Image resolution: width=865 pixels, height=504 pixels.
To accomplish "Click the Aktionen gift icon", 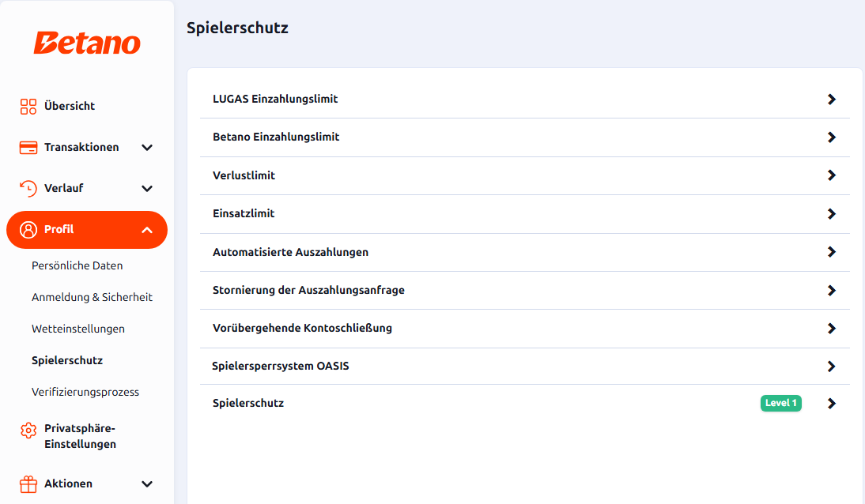I will click(28, 484).
